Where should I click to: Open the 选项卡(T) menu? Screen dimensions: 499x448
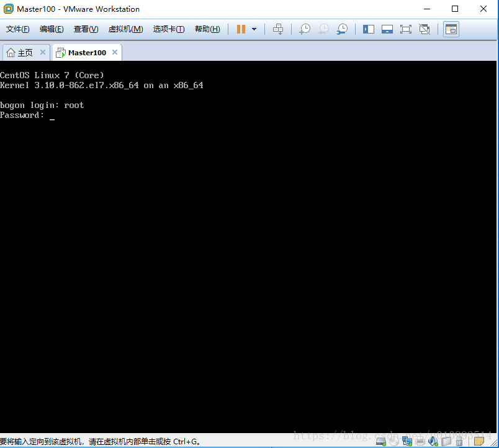tap(169, 29)
